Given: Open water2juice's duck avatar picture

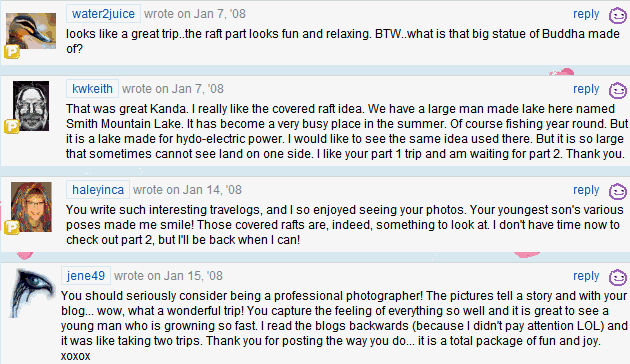Looking at the screenshot, I should point(31,31).
